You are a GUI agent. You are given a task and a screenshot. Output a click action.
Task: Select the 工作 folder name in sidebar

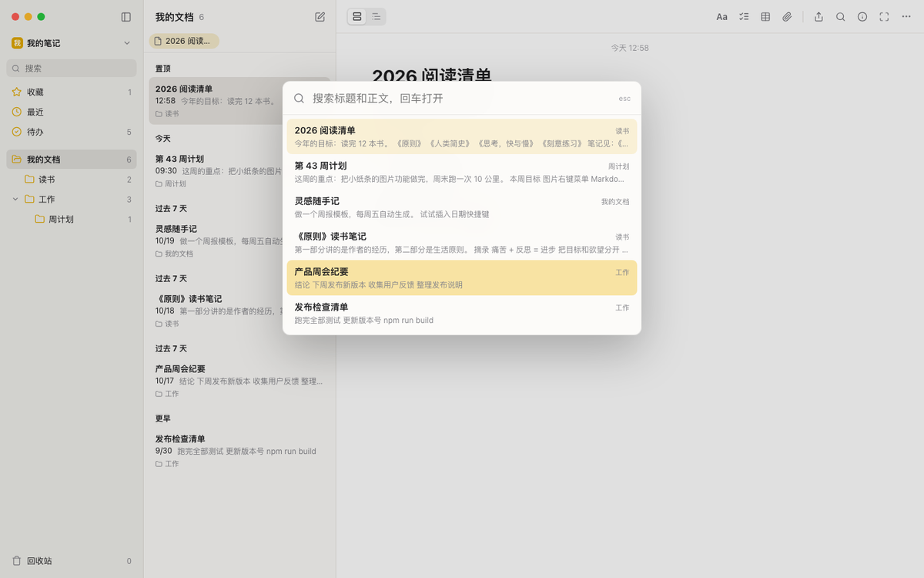47,200
